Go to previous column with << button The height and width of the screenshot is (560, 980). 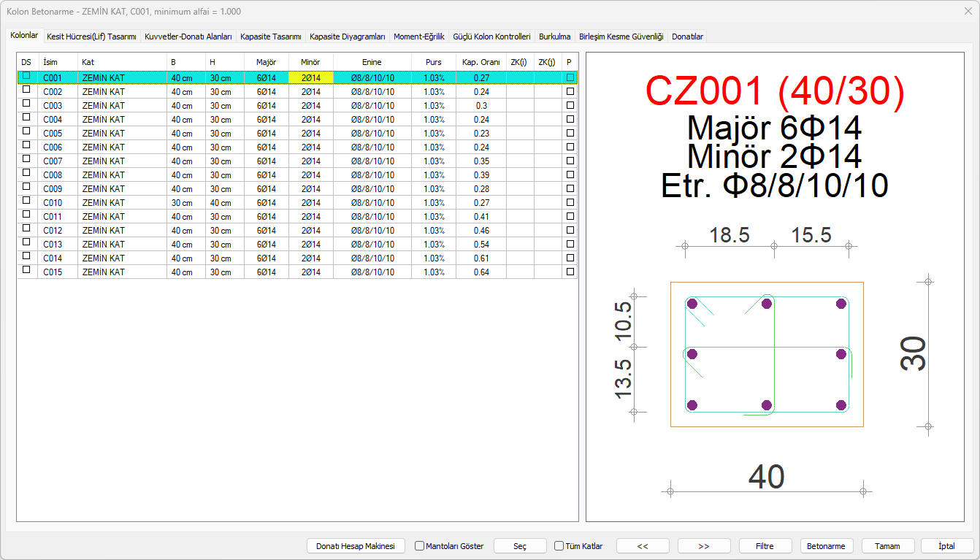click(x=643, y=546)
